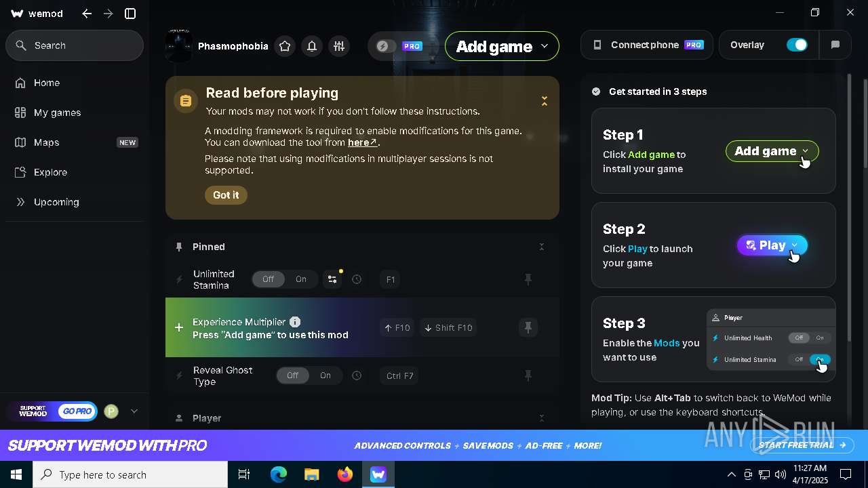The width and height of the screenshot is (868, 488).
Task: Open game notifications bell icon
Action: click(312, 46)
